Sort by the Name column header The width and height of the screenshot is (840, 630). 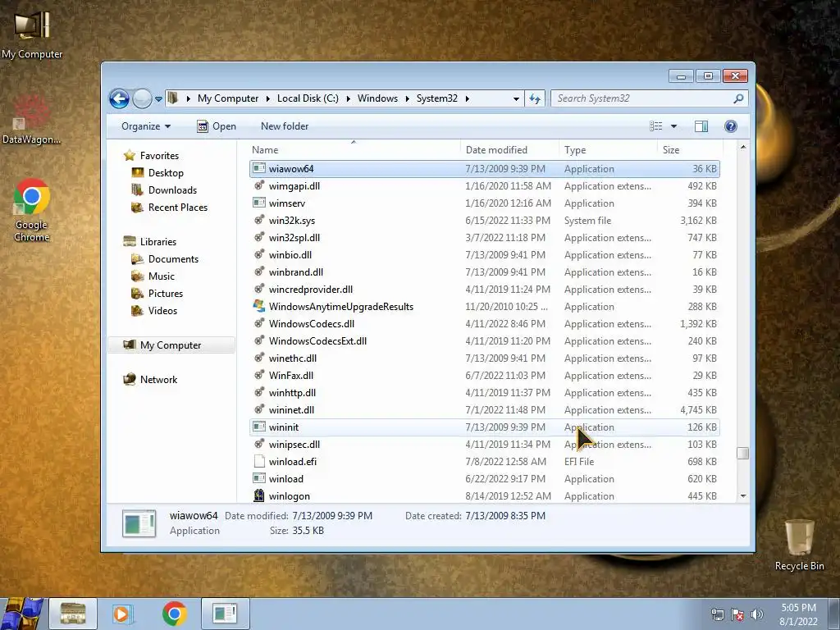[354, 150]
